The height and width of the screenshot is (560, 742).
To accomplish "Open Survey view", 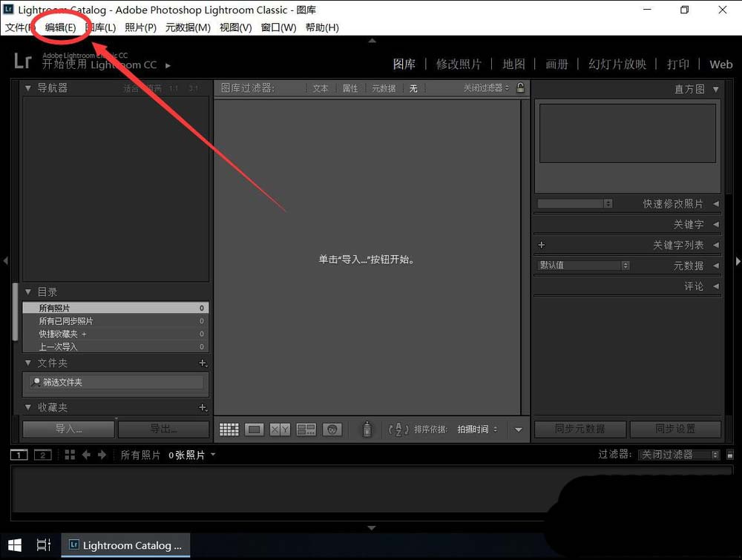I will click(306, 429).
